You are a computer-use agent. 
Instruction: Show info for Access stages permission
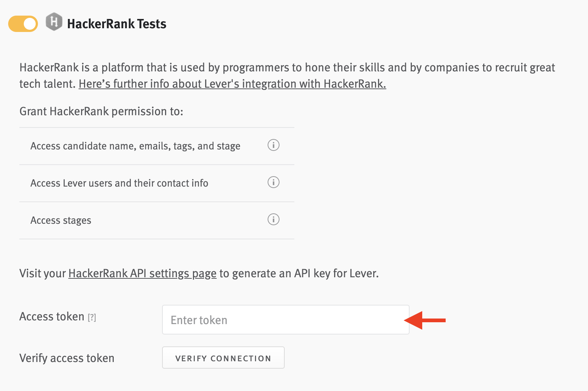click(274, 219)
